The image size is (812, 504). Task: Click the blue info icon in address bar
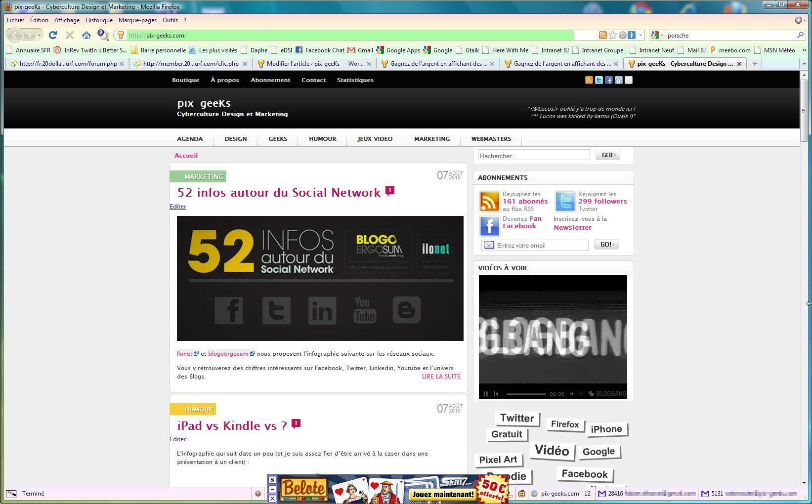coord(632,35)
